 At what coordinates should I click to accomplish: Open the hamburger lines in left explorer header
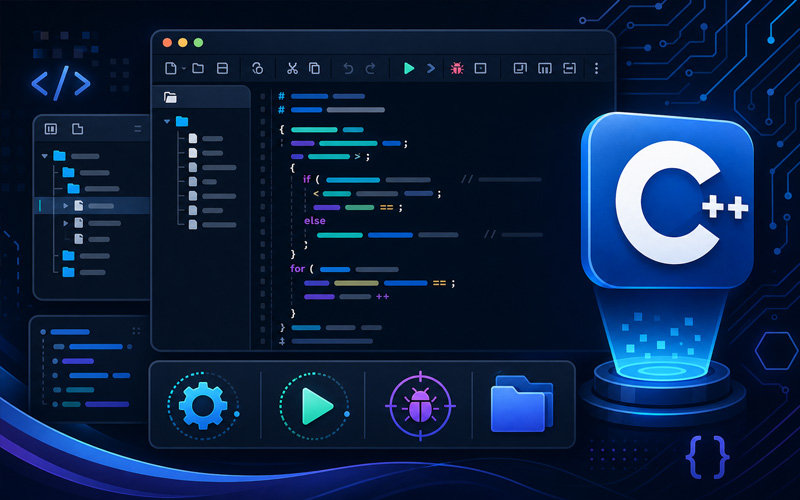click(138, 129)
